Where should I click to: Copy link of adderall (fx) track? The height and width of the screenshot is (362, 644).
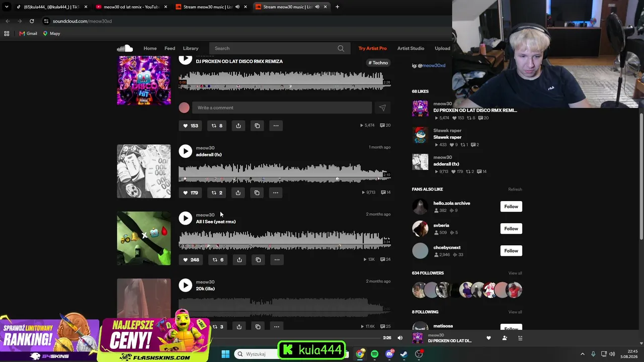pos(257,193)
